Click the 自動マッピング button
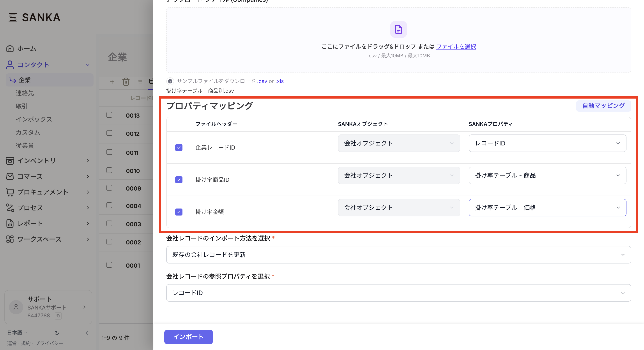 (603, 106)
